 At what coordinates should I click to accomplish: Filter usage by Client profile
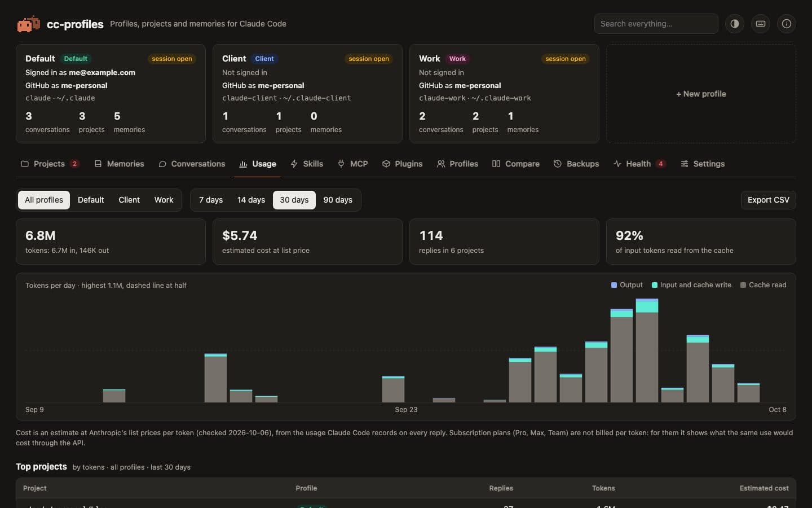coord(129,200)
